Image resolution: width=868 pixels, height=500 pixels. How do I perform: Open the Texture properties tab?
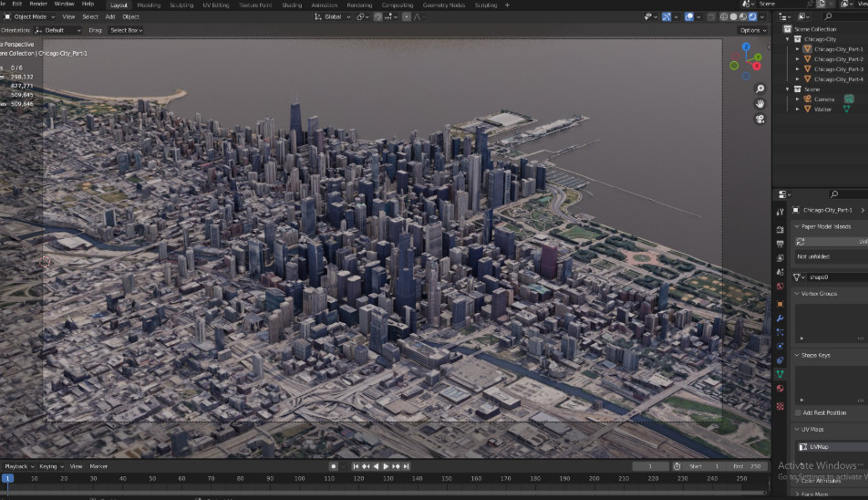coord(780,406)
